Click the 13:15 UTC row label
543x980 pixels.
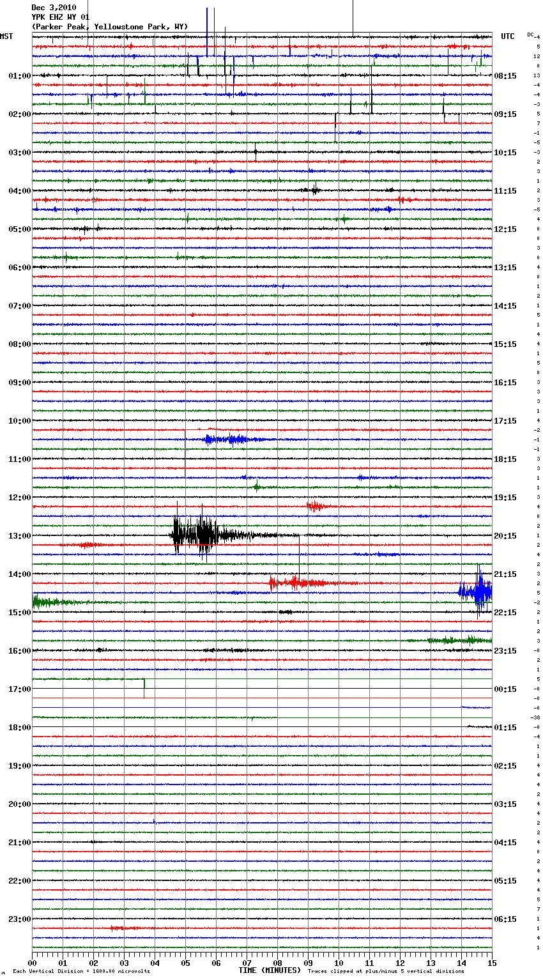505,268
